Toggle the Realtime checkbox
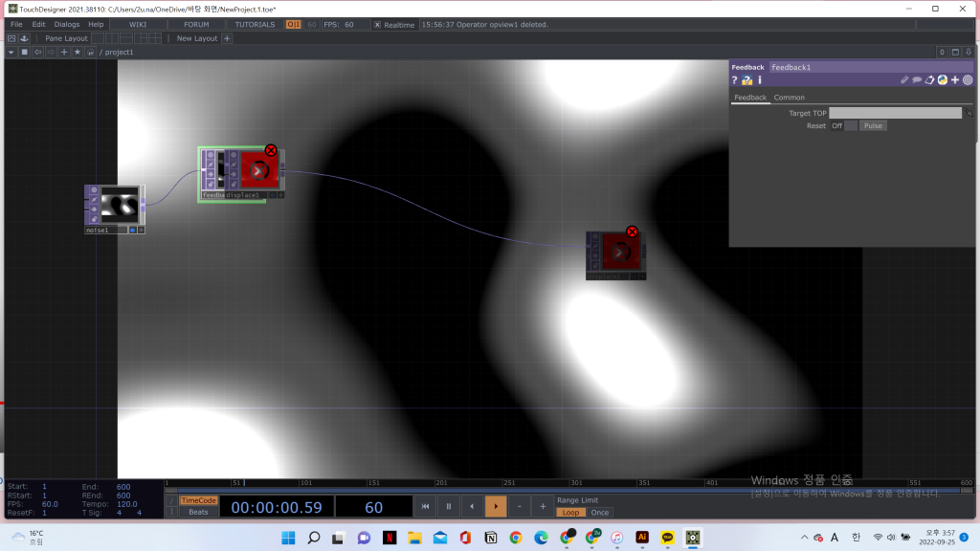 [x=377, y=25]
